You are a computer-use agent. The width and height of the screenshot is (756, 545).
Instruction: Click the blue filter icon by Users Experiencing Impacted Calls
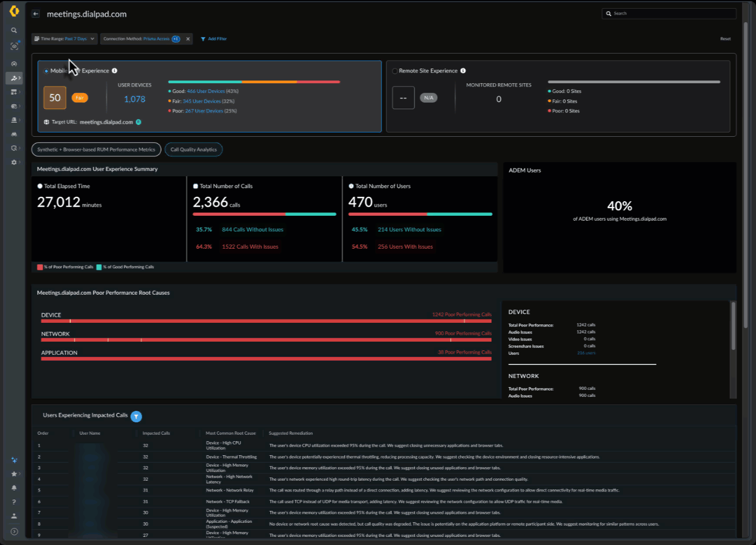136,416
